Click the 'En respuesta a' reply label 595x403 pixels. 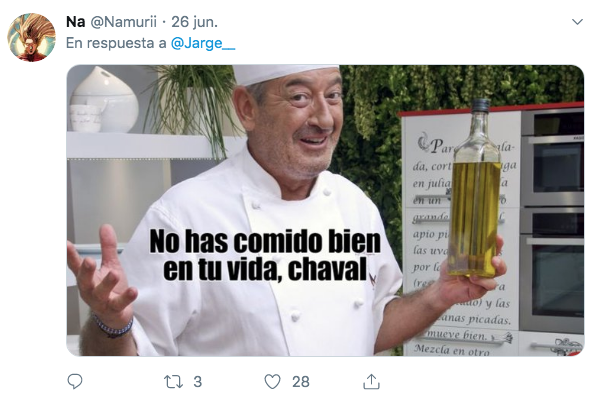click(116, 43)
